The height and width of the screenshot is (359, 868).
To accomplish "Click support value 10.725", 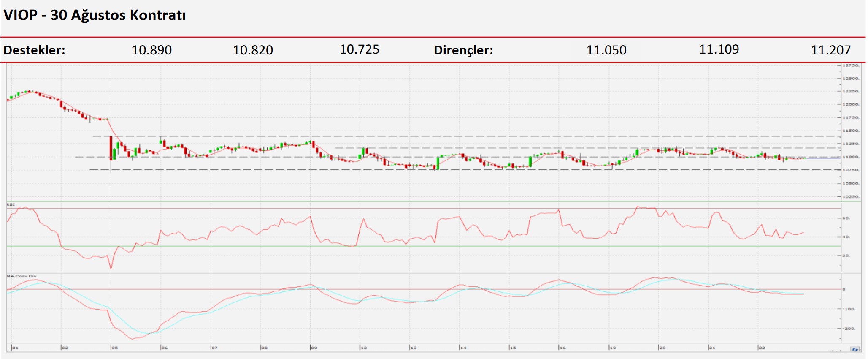I will (359, 49).
